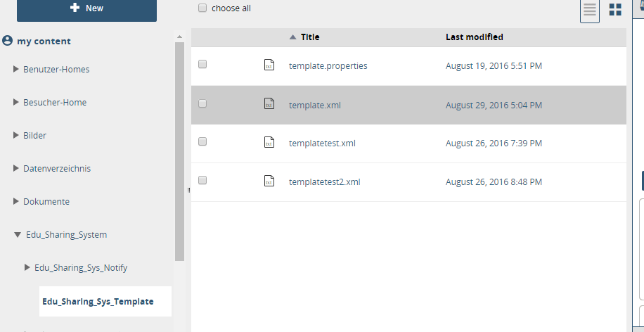Click the templatetest.xml file icon
Image resolution: width=644 pixels, height=332 pixels.
click(269, 143)
